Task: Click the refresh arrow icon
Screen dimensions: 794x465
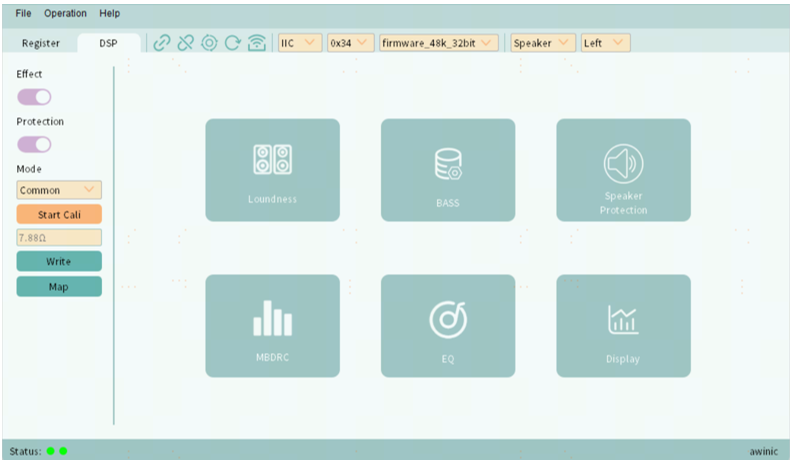Action: pyautogui.click(x=233, y=43)
